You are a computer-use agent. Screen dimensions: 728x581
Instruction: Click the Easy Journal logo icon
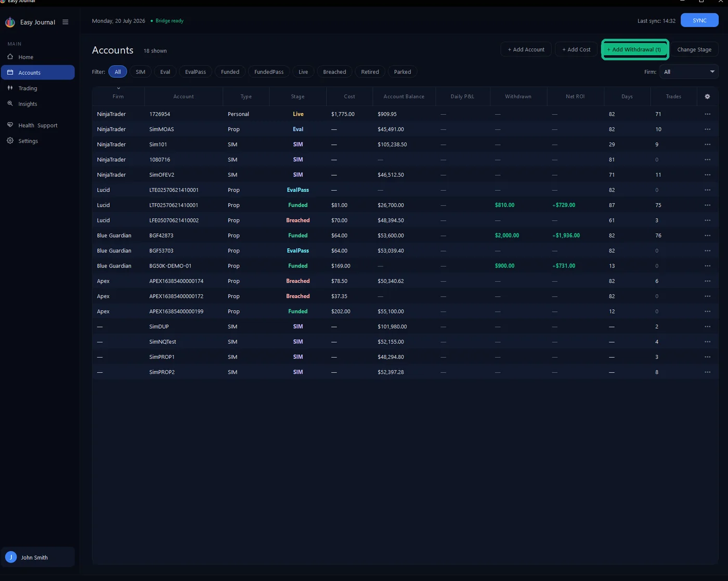[10, 22]
